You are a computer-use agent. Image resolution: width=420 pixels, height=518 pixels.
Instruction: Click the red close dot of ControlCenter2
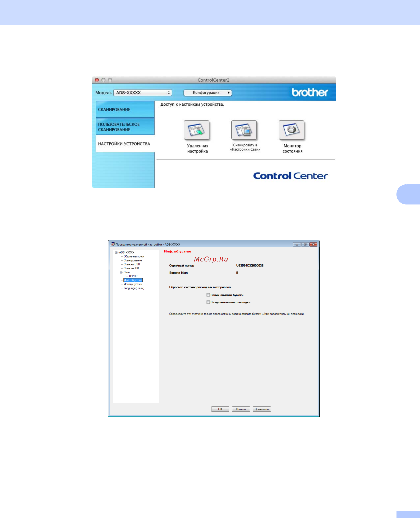tap(97, 80)
